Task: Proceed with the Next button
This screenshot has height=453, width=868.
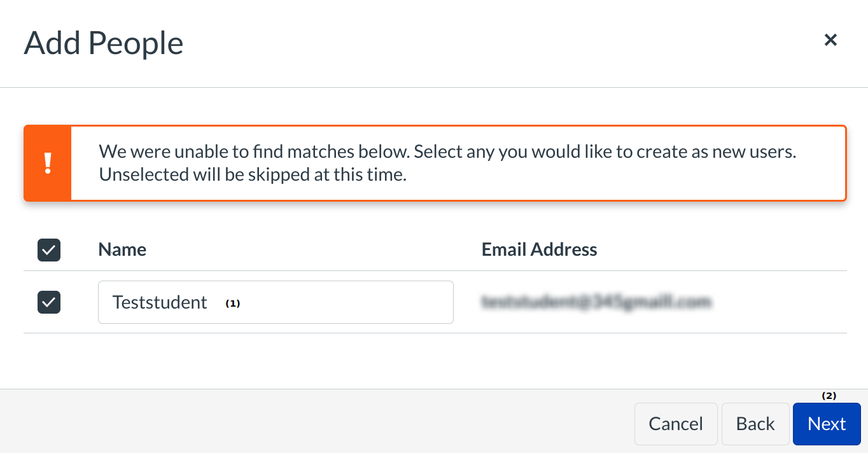Action: point(827,424)
